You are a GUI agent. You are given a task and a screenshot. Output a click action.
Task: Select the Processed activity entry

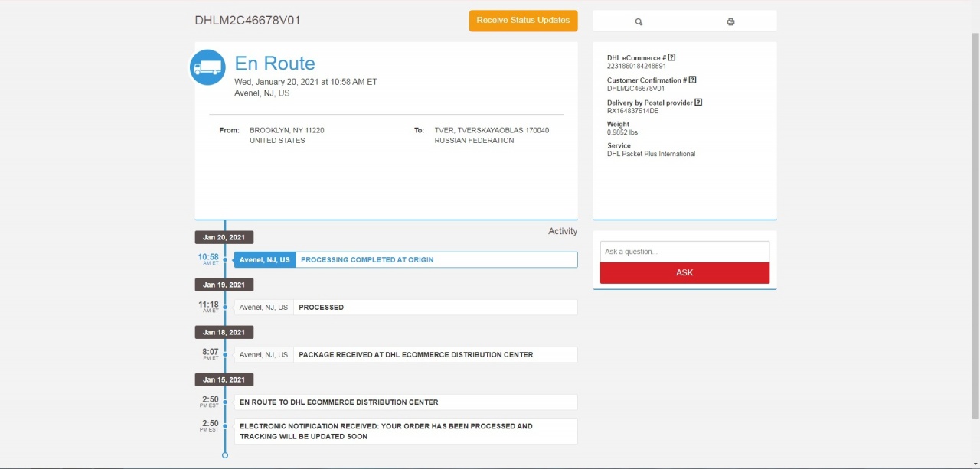point(406,308)
